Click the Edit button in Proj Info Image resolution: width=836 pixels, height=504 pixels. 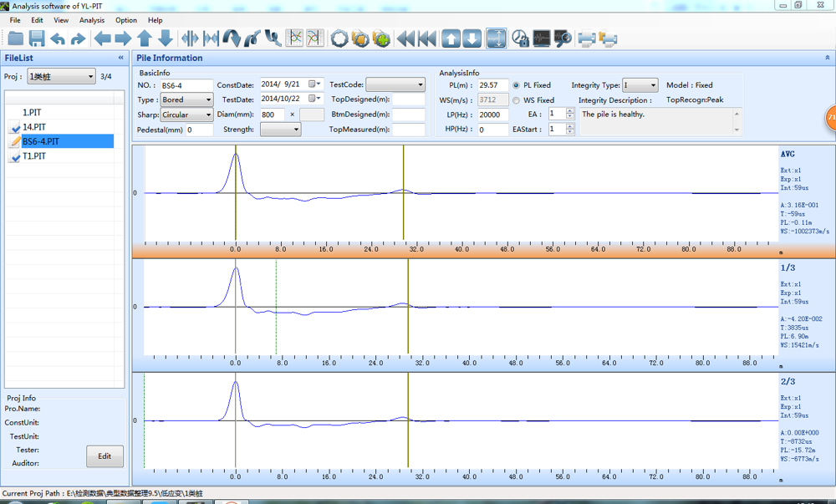point(104,456)
